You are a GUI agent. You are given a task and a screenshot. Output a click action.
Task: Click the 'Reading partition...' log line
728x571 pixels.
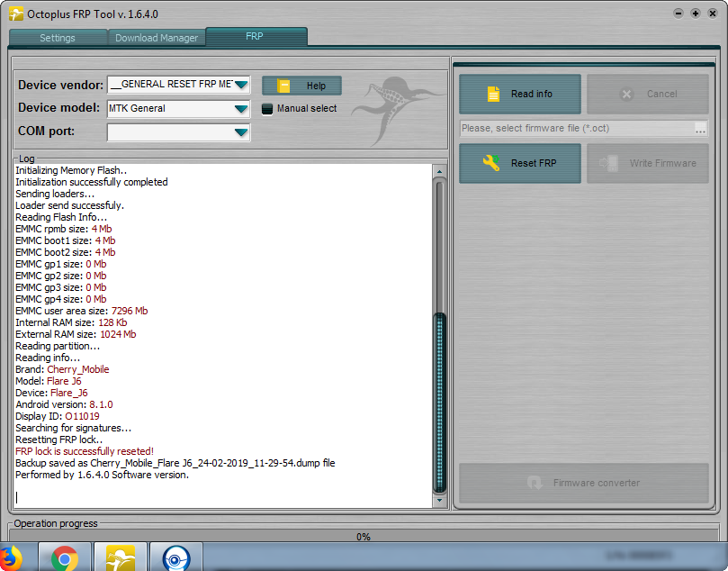click(x=58, y=346)
